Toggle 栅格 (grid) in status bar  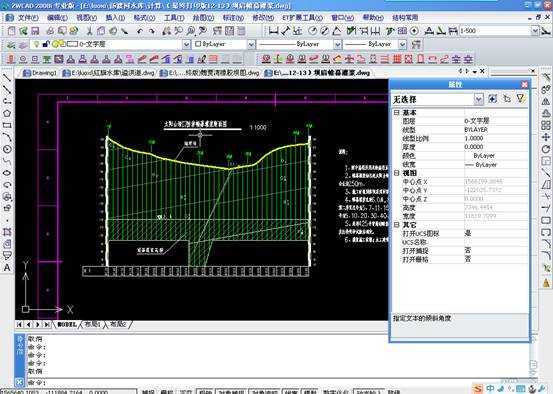click(x=167, y=392)
